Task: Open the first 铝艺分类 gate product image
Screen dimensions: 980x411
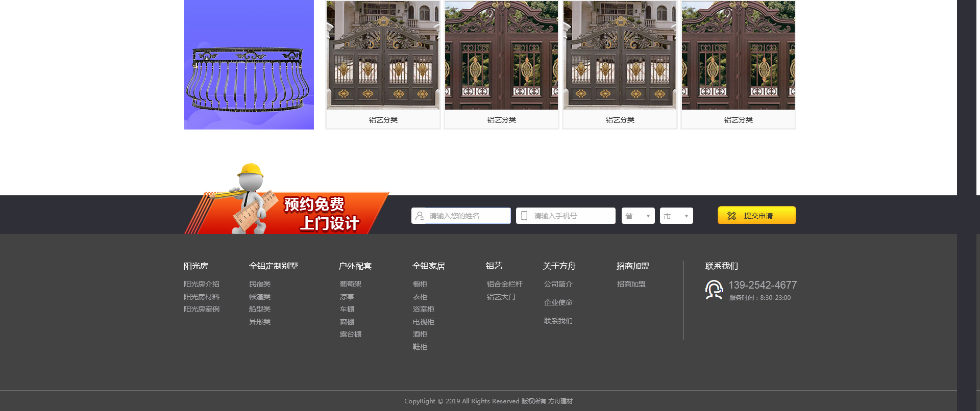Action: [383, 55]
